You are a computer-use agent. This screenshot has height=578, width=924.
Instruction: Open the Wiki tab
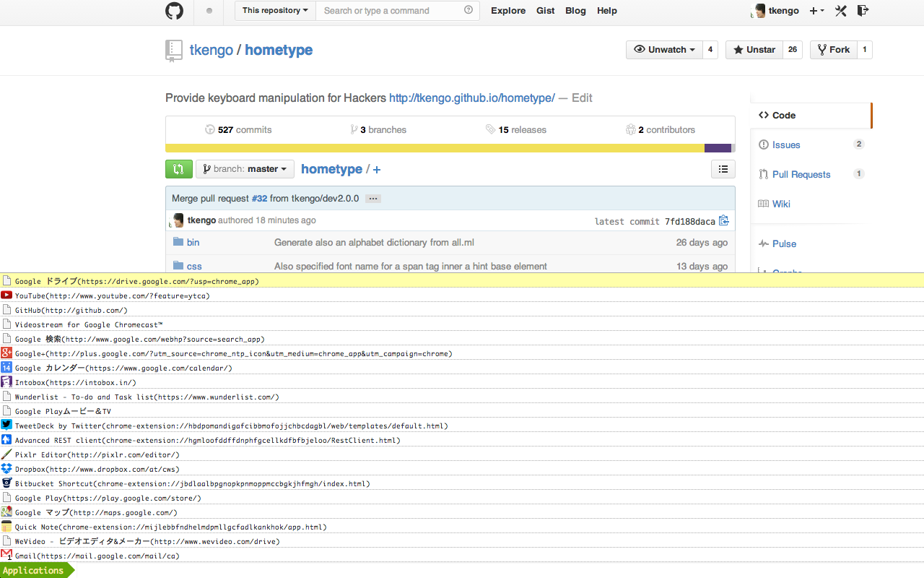(x=811, y=204)
